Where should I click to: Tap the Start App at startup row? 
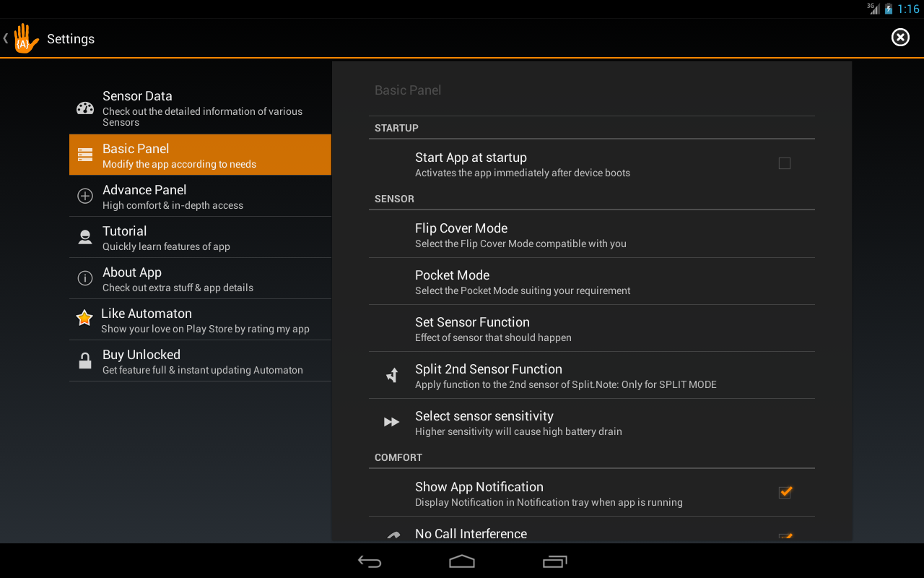(x=592, y=164)
